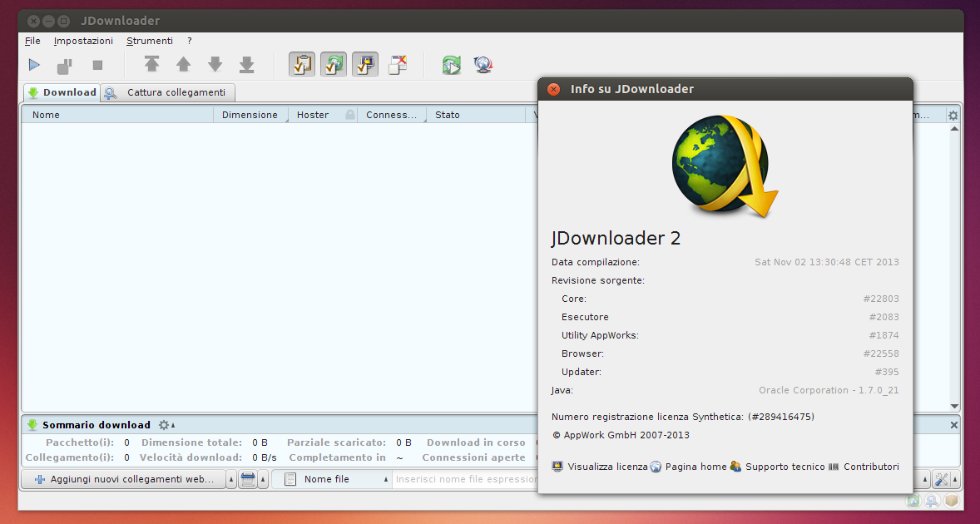This screenshot has width=980, height=524.
Task: Click the lock icon column header
Action: coord(350,115)
